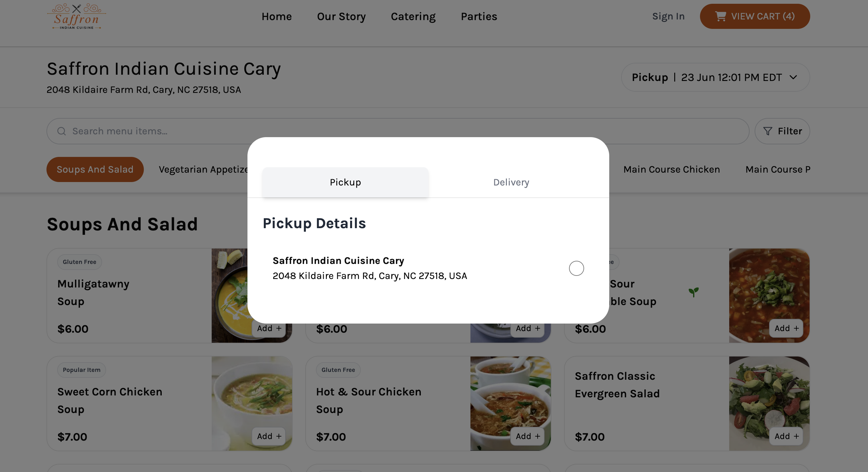
Task: Add Hot & Sour Chicken Soup
Action: click(527, 436)
